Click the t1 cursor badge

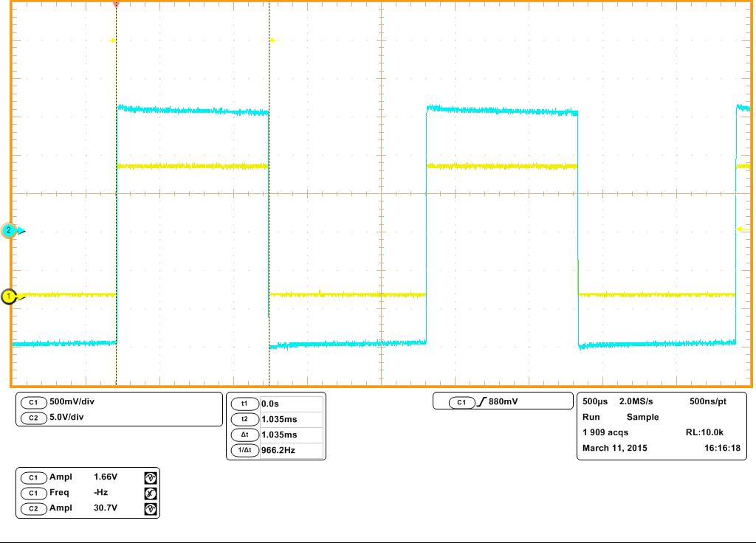pos(244,404)
